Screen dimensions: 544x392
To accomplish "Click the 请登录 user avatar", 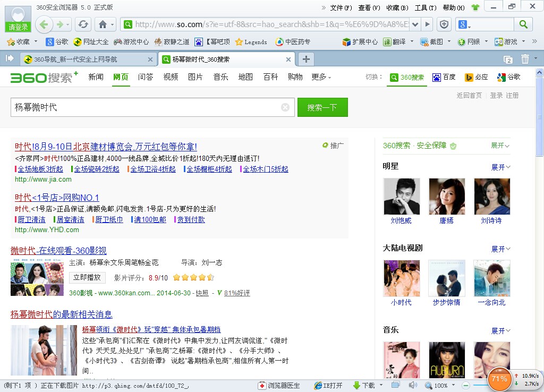I will point(18,19).
